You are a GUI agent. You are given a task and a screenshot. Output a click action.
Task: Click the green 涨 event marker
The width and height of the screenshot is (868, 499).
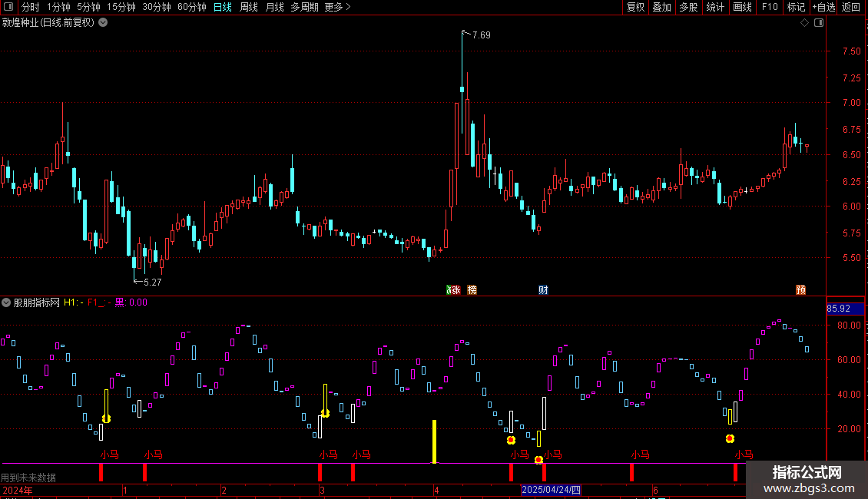(453, 290)
